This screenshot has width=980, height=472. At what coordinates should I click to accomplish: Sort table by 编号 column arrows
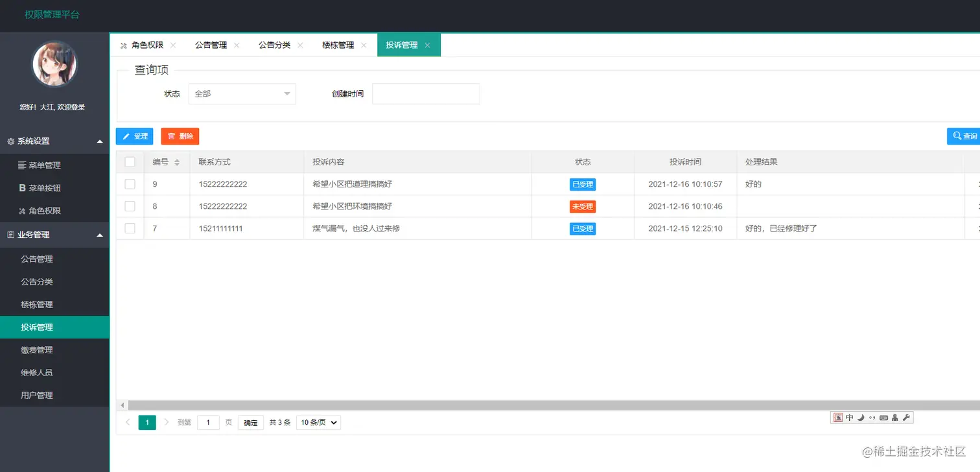(177, 162)
